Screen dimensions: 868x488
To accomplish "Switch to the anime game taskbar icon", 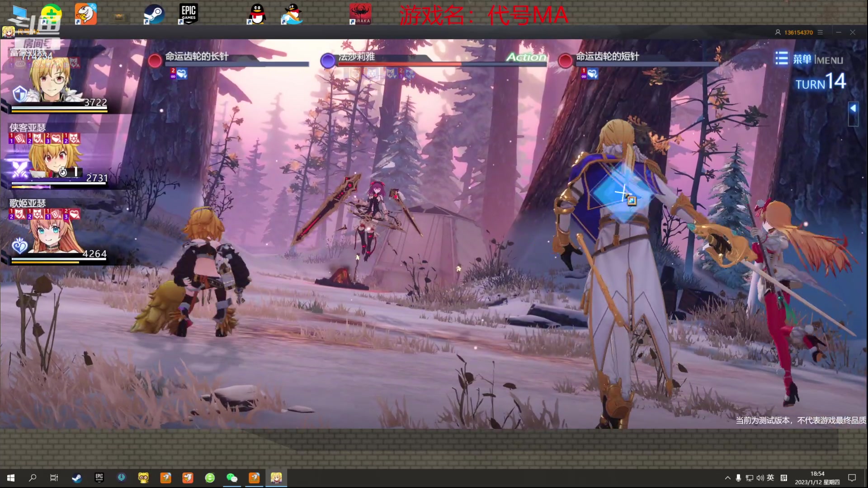I will click(276, 478).
